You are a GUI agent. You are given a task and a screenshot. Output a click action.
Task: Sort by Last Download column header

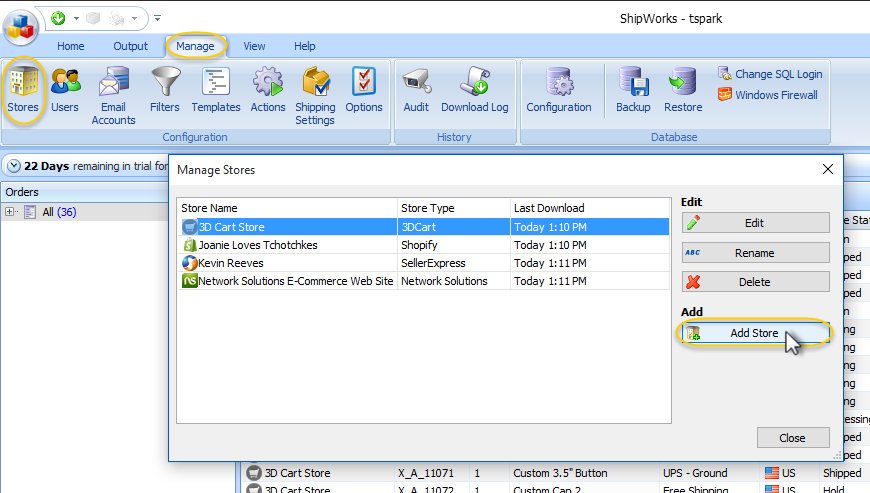click(590, 208)
